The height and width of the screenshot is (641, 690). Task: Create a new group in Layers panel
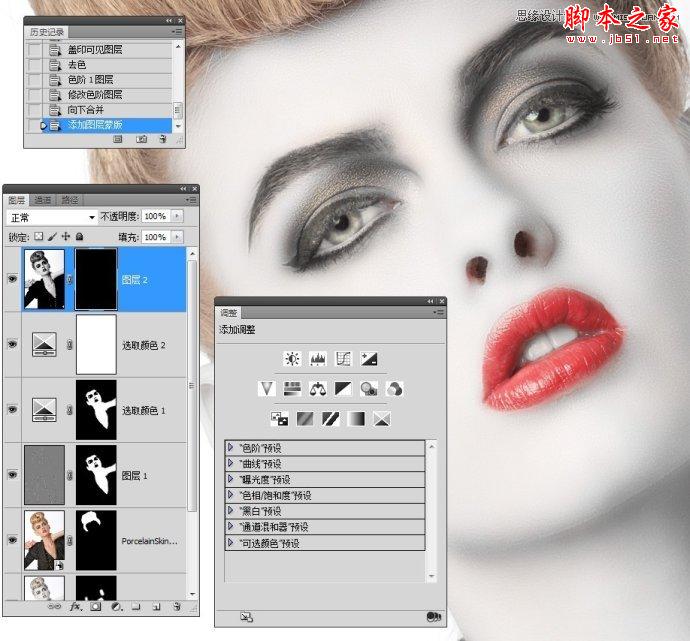pyautogui.click(x=136, y=606)
